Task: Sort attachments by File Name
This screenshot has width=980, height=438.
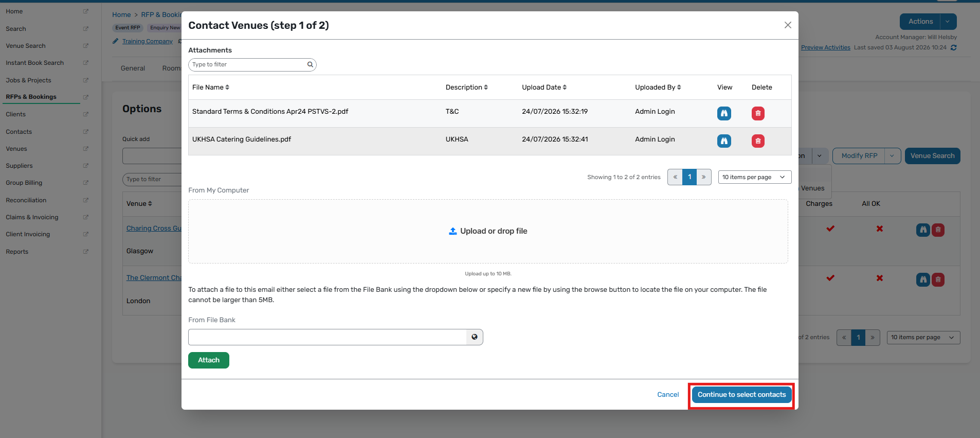Action: [211, 87]
